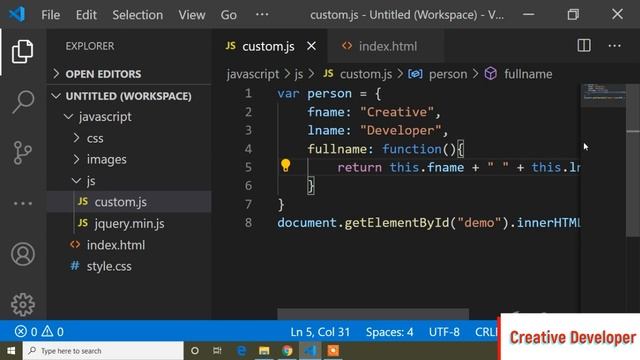The image size is (640, 360).
Task: Open the Edit menu
Action: (86, 15)
